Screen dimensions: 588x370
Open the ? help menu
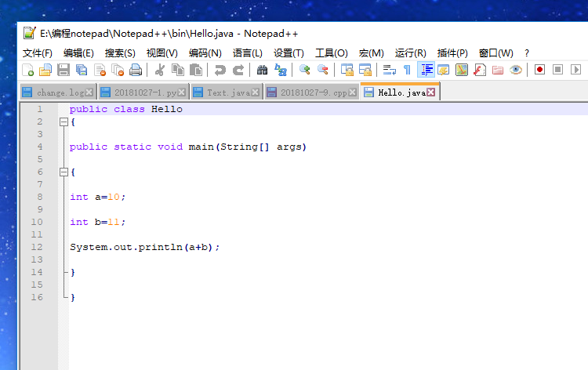pyautogui.click(x=527, y=53)
